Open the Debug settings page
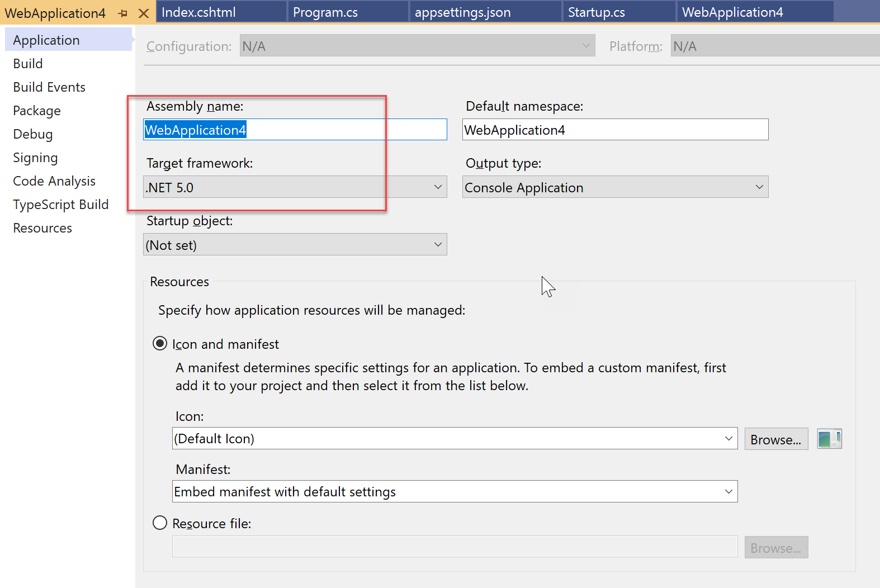Screen dimensions: 880x588 coord(33,134)
